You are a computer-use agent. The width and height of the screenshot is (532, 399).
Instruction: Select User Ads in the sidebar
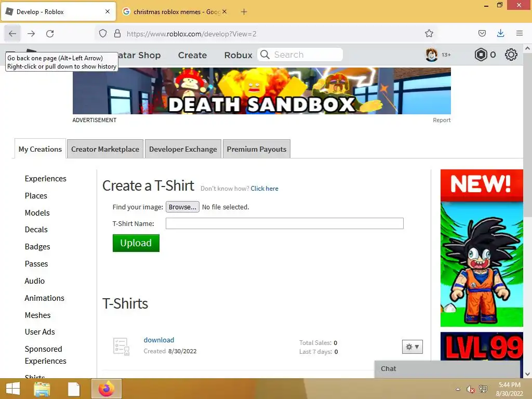tap(39, 332)
